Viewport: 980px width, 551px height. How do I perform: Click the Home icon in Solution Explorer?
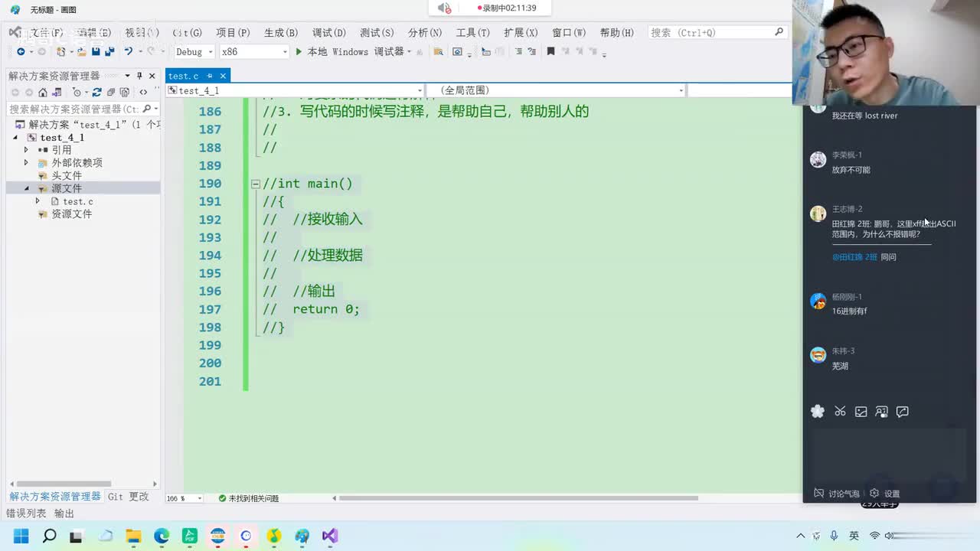(x=43, y=92)
